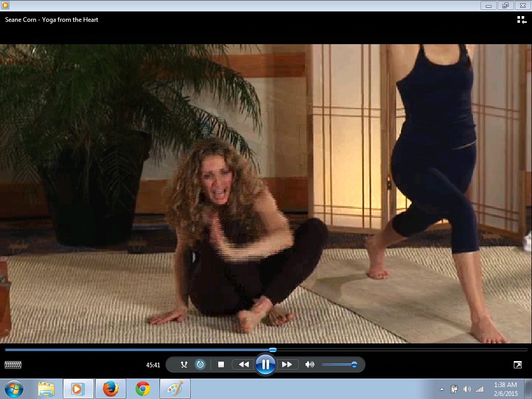Restore down the media player window
Screen dimensions: 532x399
pos(506,5)
